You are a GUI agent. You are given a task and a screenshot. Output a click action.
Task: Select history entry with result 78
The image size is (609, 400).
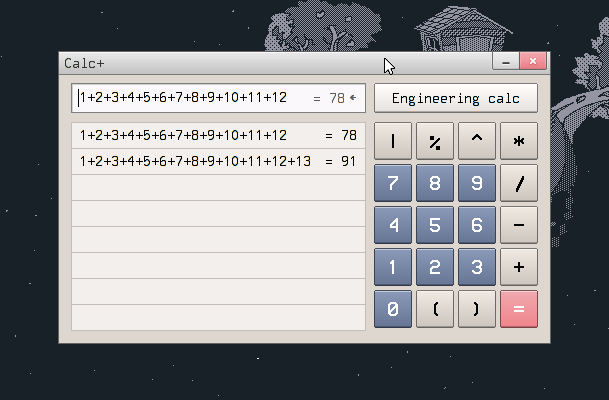pos(218,135)
